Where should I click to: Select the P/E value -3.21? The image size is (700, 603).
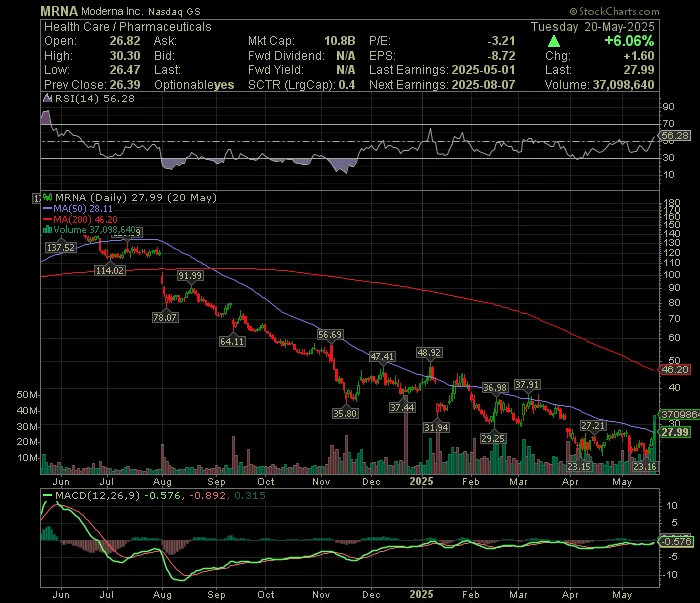point(501,41)
